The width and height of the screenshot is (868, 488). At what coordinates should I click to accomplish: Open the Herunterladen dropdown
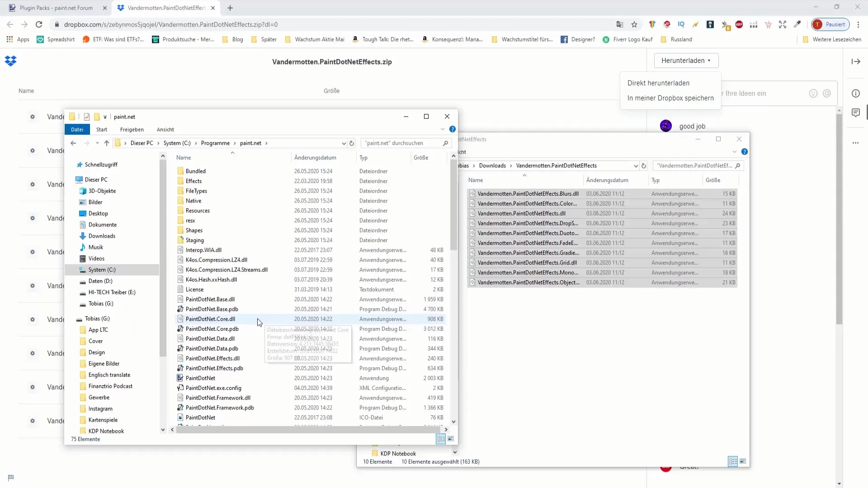tap(686, 61)
